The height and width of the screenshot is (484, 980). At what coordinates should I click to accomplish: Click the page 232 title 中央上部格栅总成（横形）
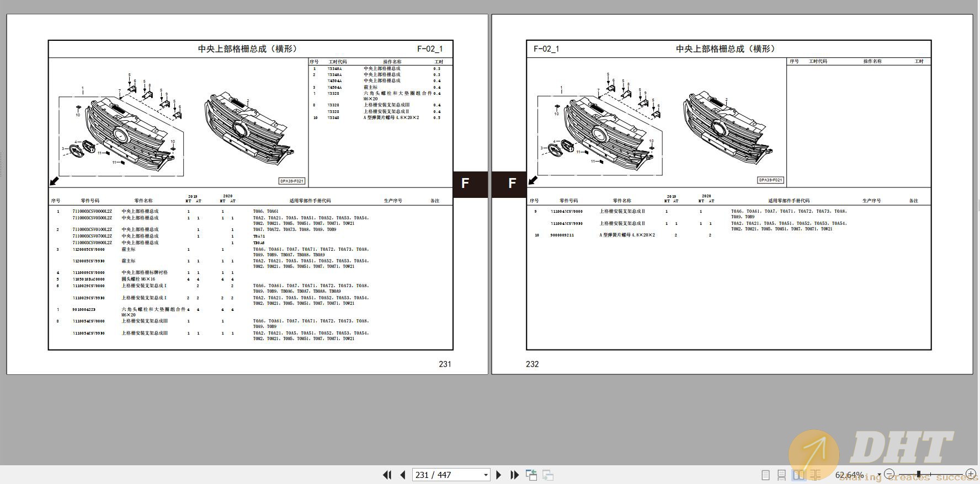(726, 49)
